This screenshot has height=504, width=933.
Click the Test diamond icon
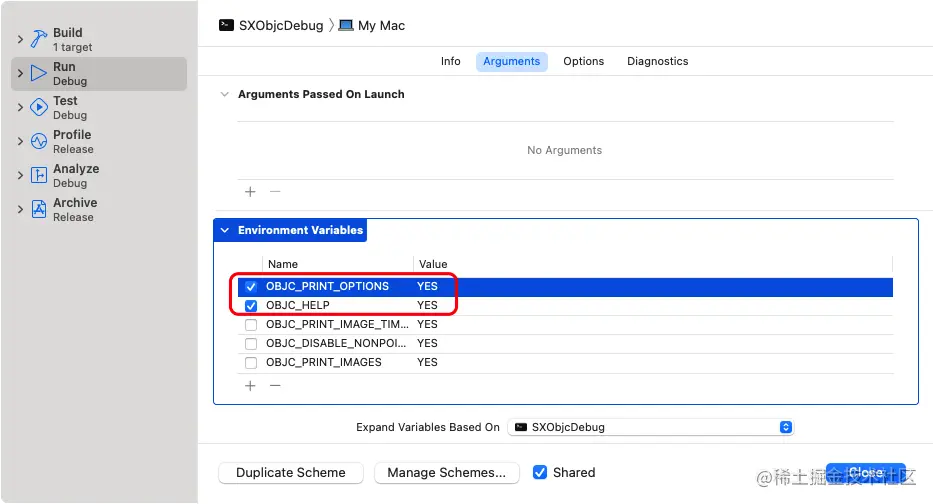coord(39,107)
